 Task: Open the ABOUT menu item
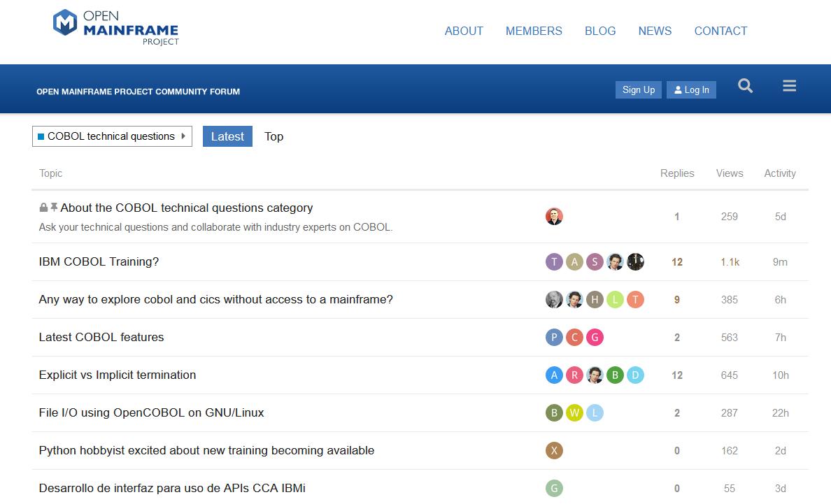click(464, 31)
